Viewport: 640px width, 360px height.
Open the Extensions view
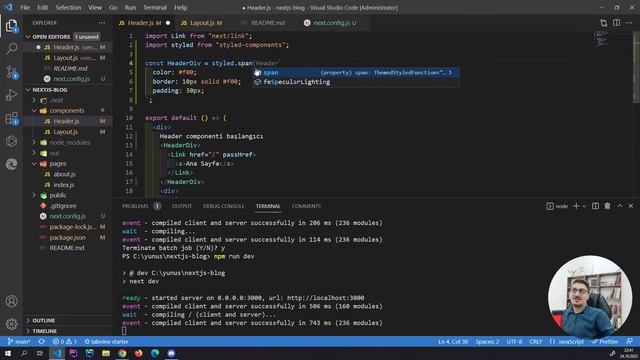[x=11, y=118]
